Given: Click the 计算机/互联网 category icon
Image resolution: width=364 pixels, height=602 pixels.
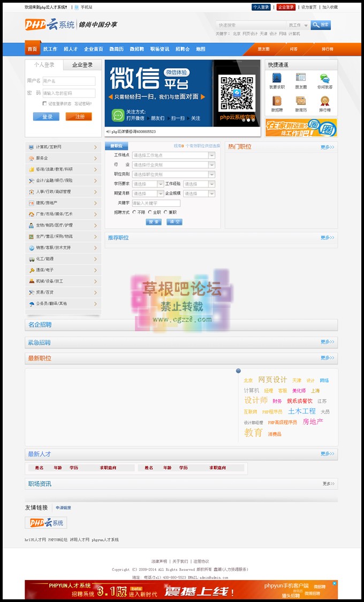Looking at the screenshot, I should coord(31,147).
